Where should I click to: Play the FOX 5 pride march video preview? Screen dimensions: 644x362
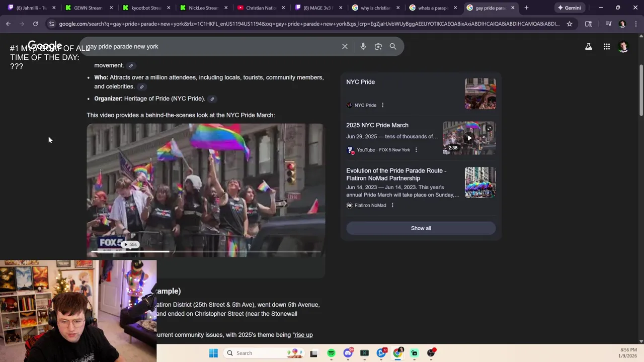(x=206, y=191)
